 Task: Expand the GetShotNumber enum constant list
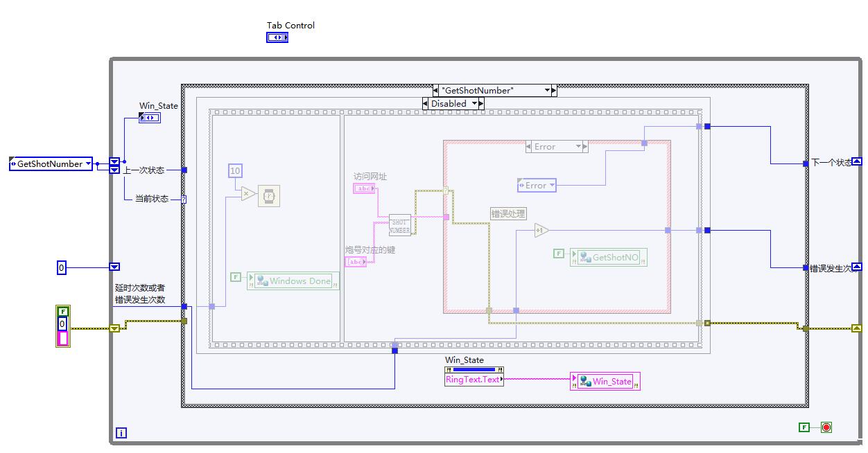87,164
